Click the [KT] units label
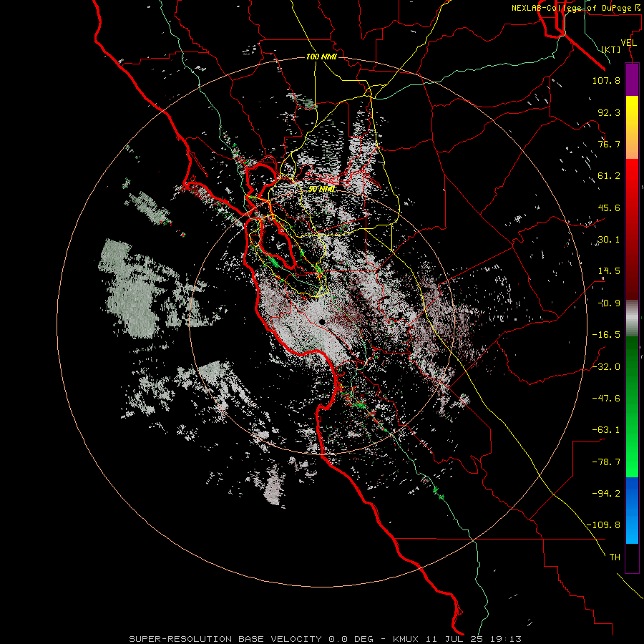The width and height of the screenshot is (644, 644). [x=611, y=49]
